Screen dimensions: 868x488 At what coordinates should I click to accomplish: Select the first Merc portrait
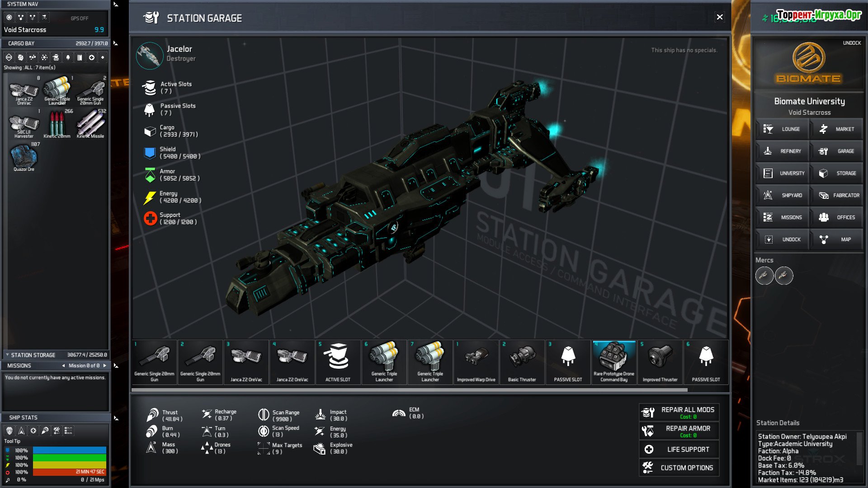tap(764, 276)
